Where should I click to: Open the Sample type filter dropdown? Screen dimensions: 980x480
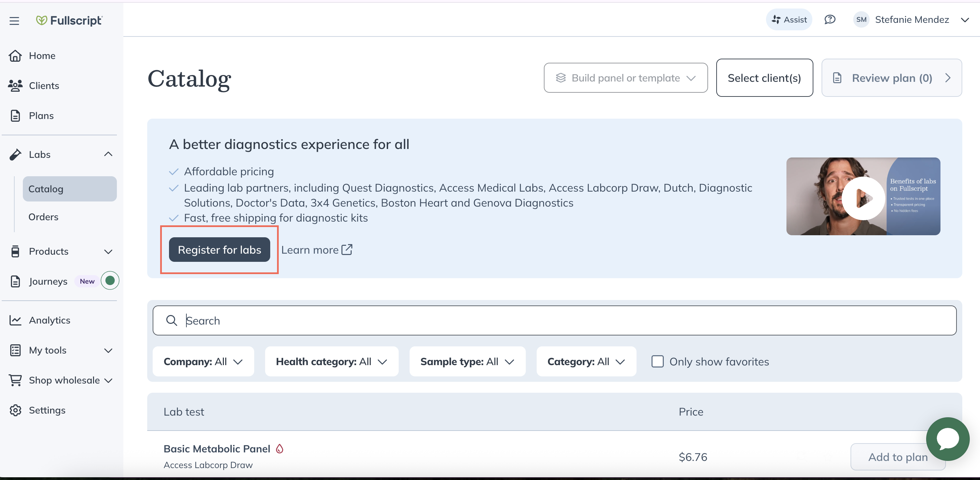pyautogui.click(x=467, y=361)
